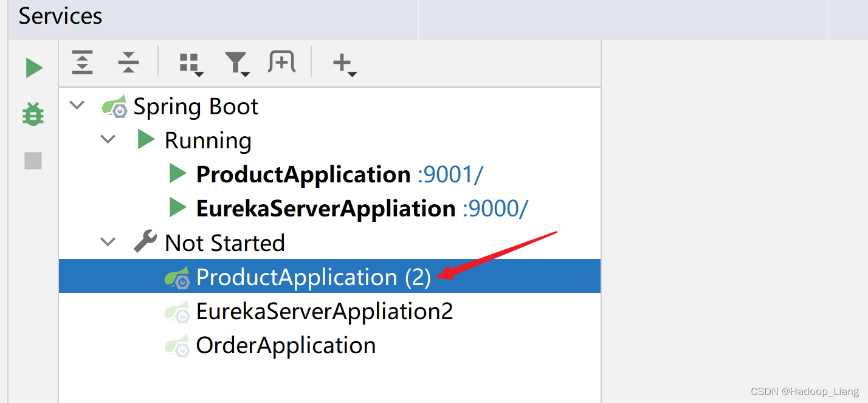Click the Open in New Tab icon
This screenshot has height=403, width=868.
(x=281, y=62)
